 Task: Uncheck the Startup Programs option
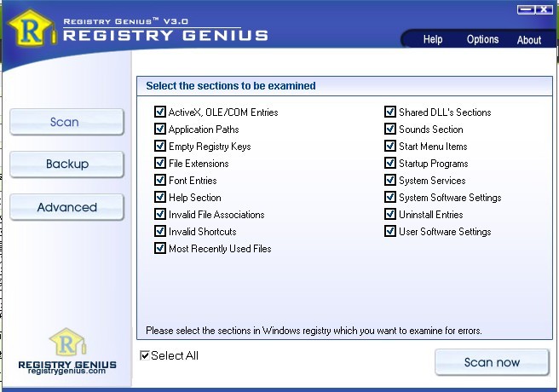click(390, 164)
